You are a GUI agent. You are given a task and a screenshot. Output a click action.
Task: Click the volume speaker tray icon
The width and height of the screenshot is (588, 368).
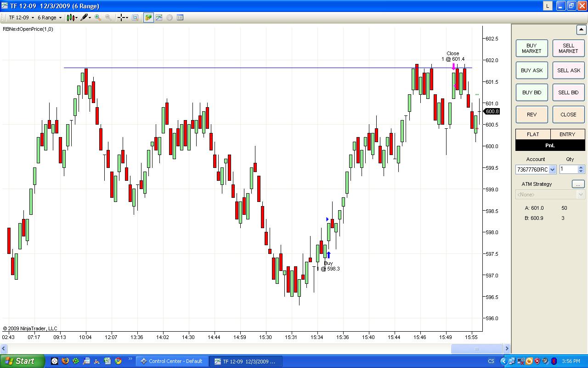coord(545,361)
